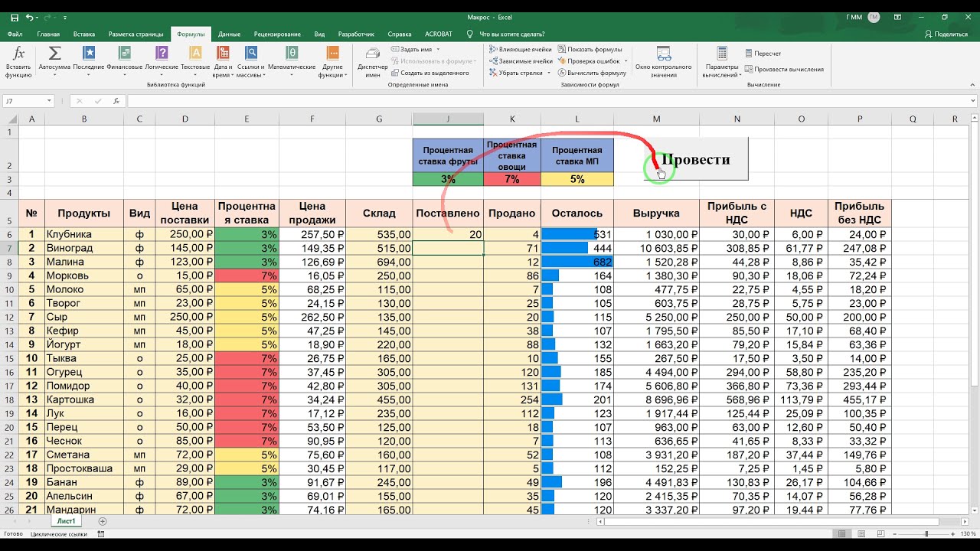Click Создать из выделенного
980x551 pixels.
(x=430, y=73)
